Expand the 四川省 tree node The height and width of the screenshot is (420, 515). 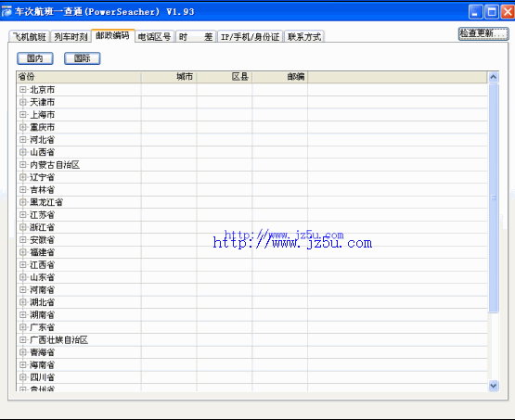(22, 377)
